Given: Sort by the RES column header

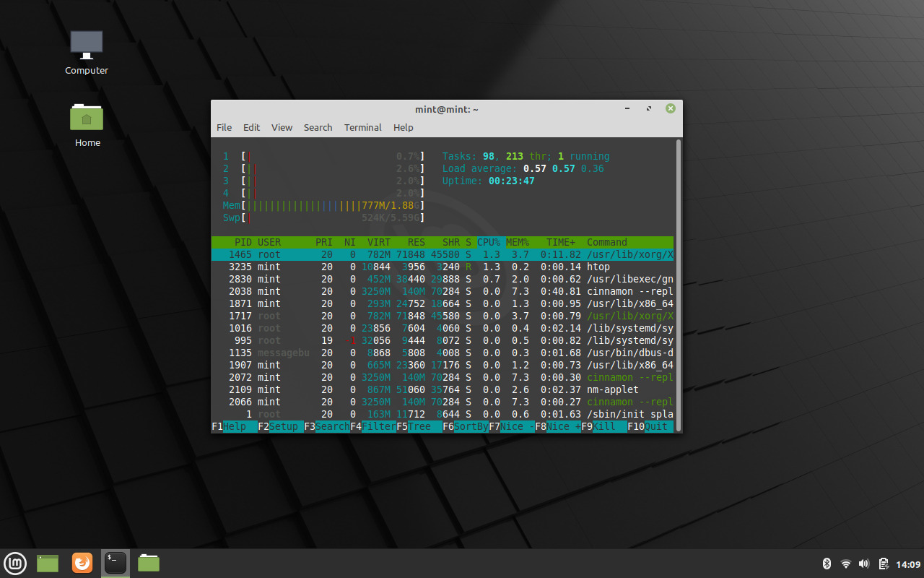Looking at the screenshot, I should point(417,242).
